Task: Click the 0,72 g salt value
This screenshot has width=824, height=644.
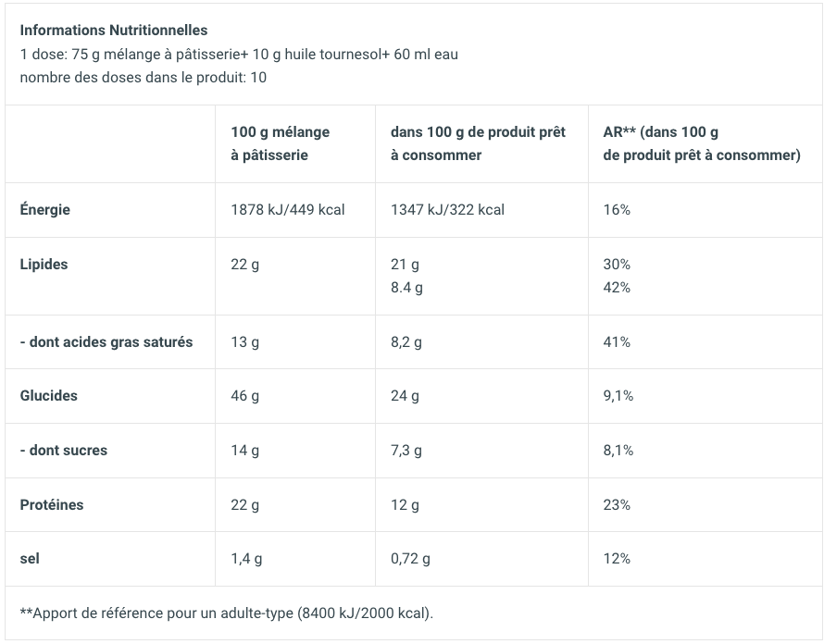Action: 410,559
